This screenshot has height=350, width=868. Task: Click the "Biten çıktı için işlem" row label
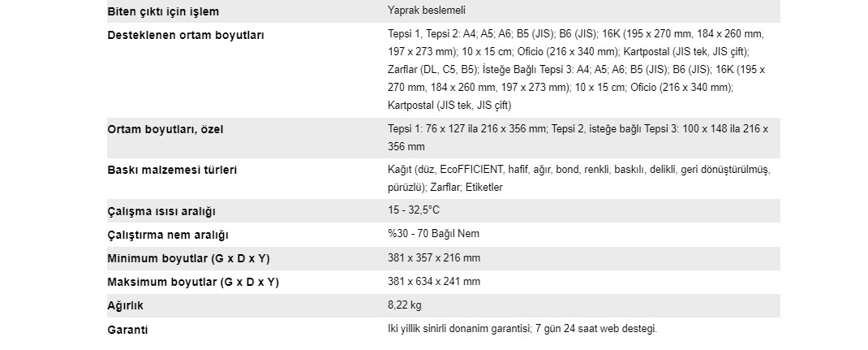pyautogui.click(x=163, y=12)
